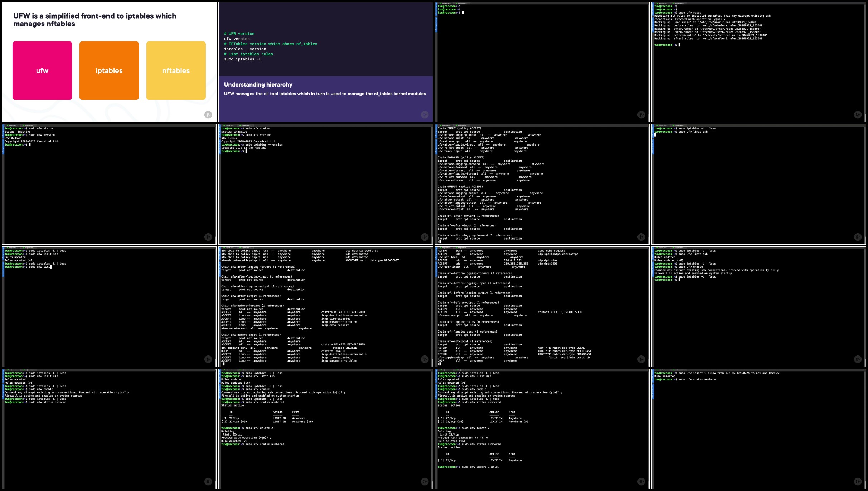Screen dimensions: 868x491
Task: Open the terminal frame with three empty prompts
Action: pyautogui.click(x=542, y=62)
